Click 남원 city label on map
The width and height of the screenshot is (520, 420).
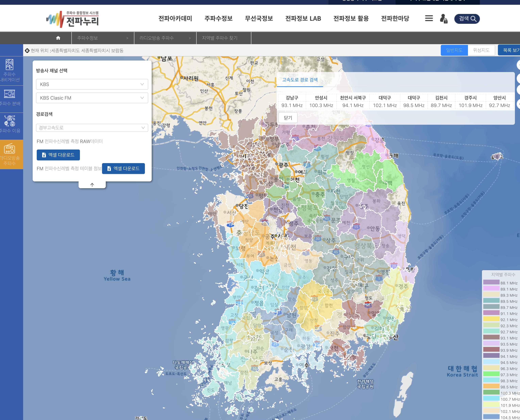coord(290,315)
